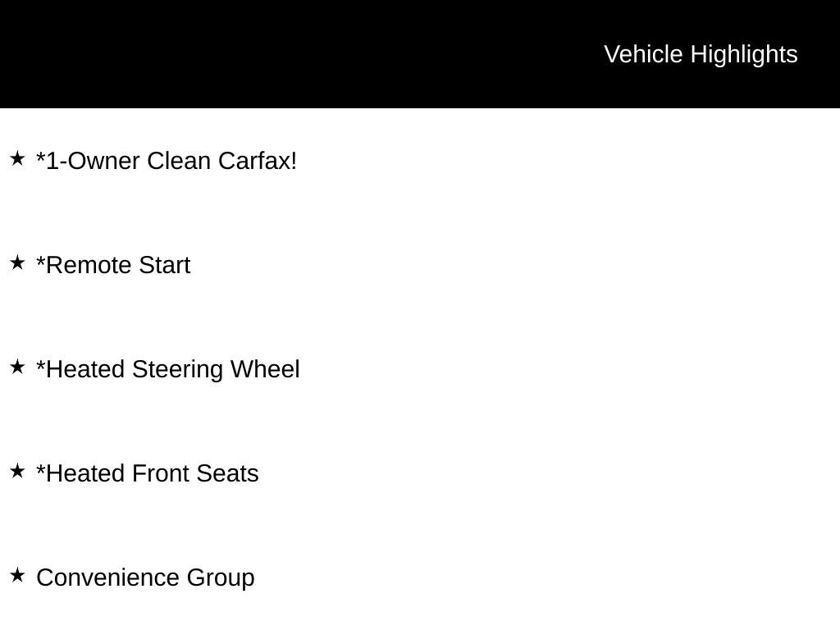The image size is (840, 630).
Task: Tap the star beside Heated Front Seats
Action: click(x=17, y=471)
